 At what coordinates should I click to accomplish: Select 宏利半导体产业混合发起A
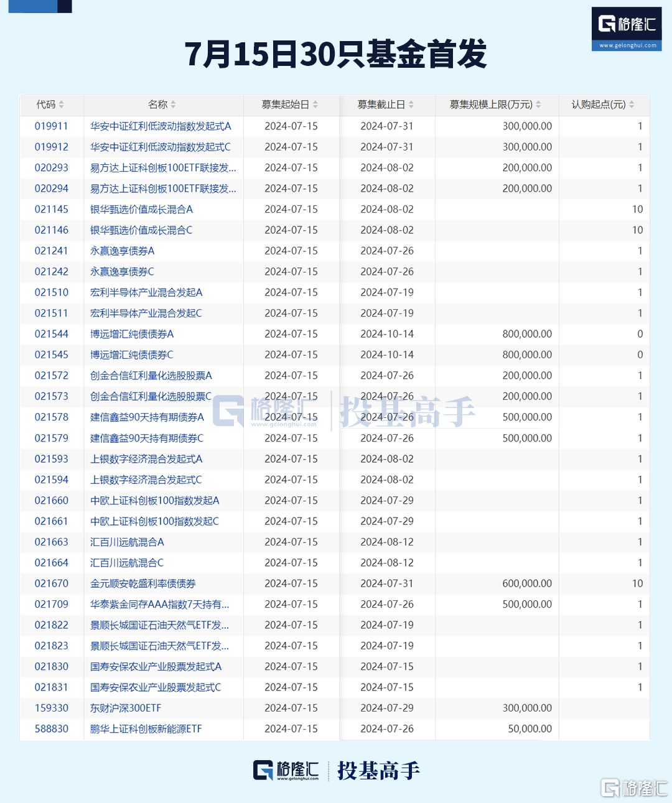(146, 292)
